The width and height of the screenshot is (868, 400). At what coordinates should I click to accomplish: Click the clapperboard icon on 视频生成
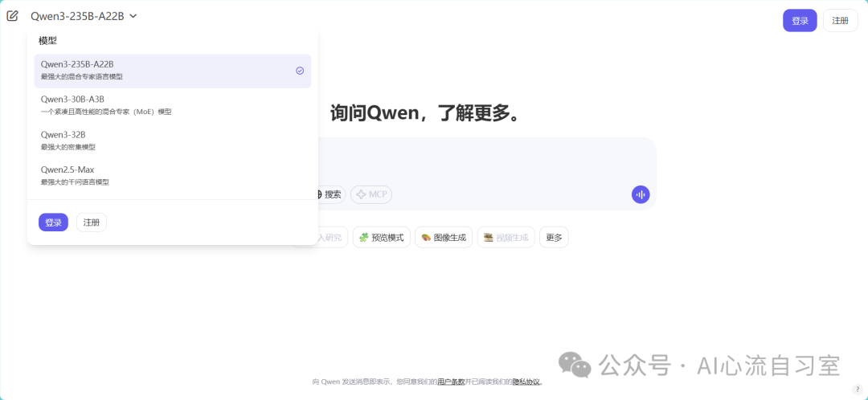point(489,237)
